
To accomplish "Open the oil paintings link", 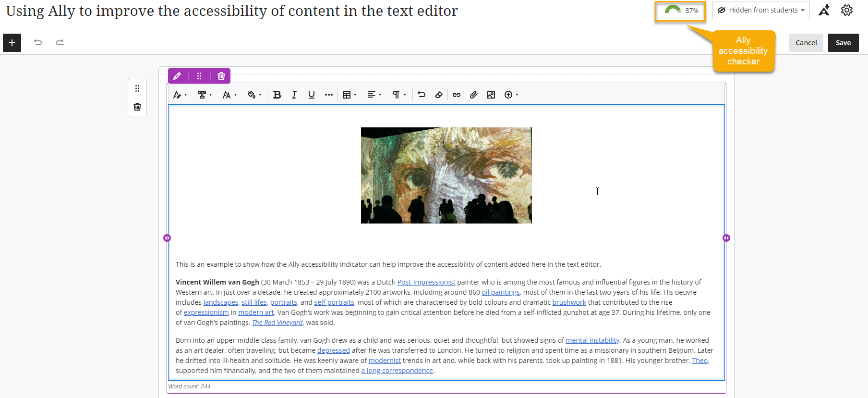I will (x=501, y=292).
